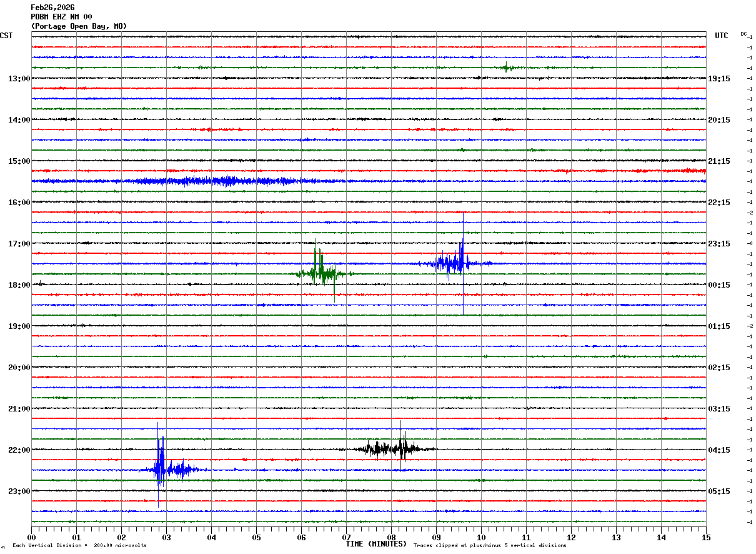This screenshot has height=554, width=756.
Task: Click the TIME (MINUTES) axis title
Action: click(376, 544)
